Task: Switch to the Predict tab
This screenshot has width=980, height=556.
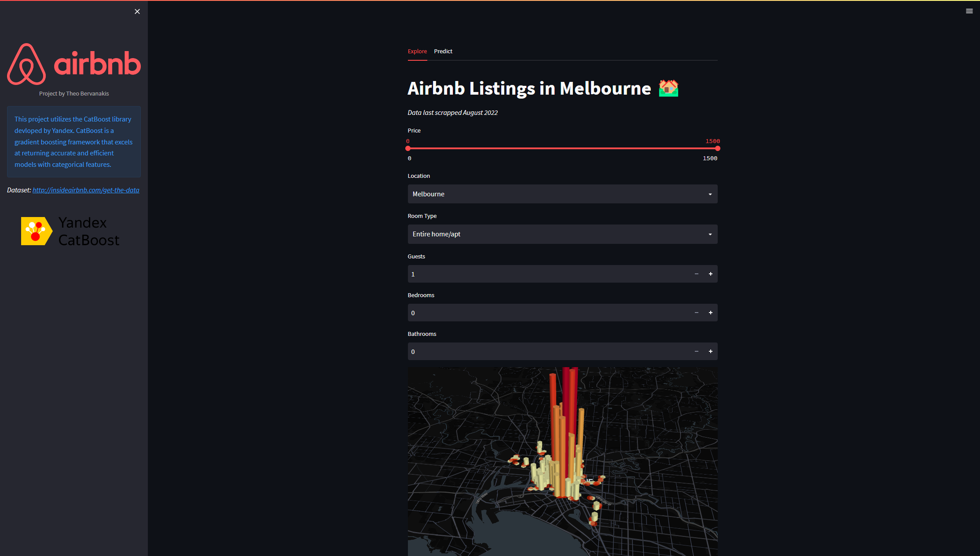Action: (x=443, y=52)
